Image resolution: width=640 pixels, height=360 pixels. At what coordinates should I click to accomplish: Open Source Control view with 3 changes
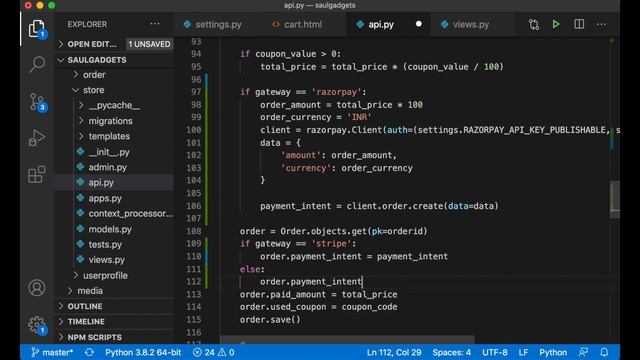pos(37,102)
